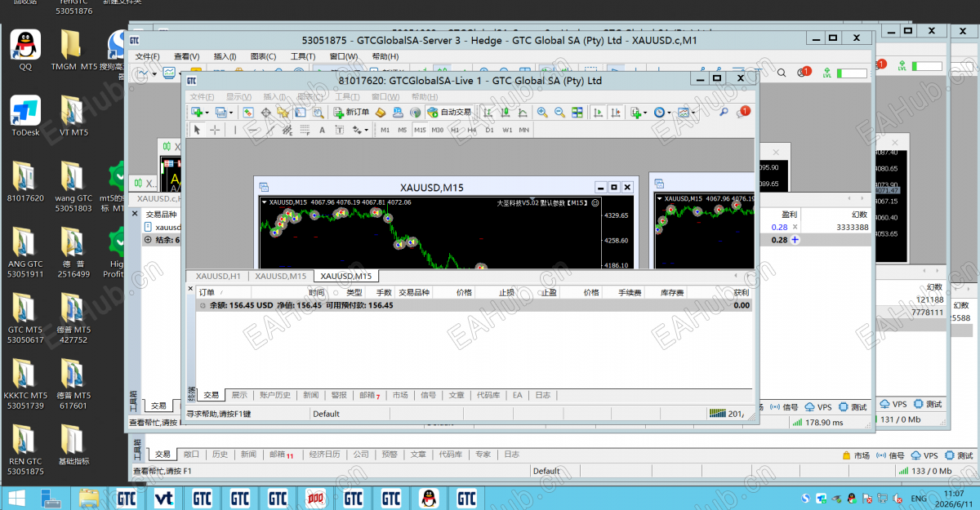Image resolution: width=980 pixels, height=510 pixels.
Task: Click the 测试 button beside 131 / 0 Mb
Action: [927, 404]
